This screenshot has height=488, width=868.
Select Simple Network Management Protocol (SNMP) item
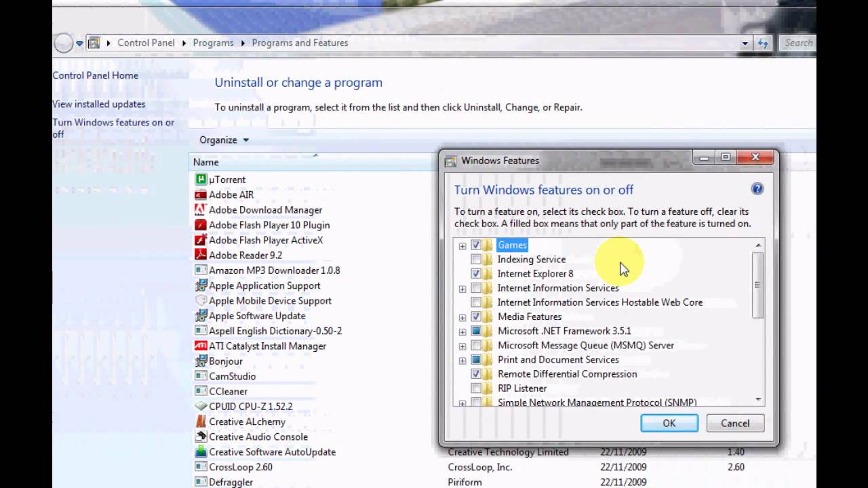click(597, 402)
